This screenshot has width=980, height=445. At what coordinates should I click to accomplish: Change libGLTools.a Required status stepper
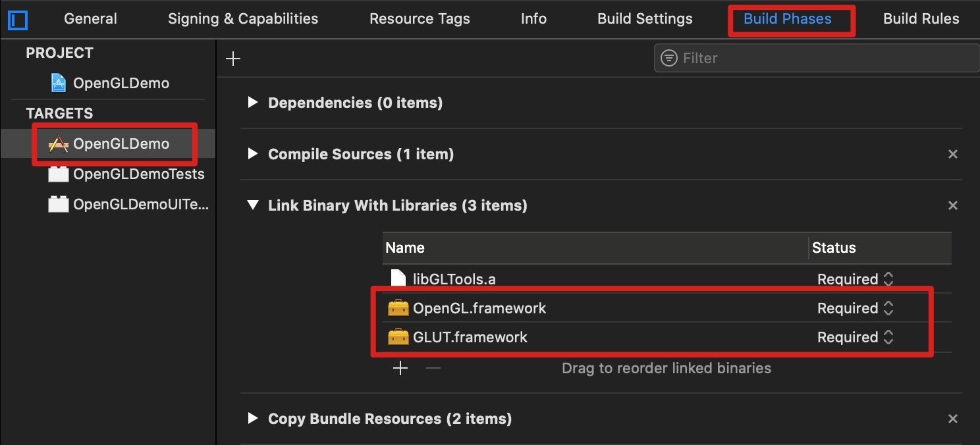[x=888, y=279]
